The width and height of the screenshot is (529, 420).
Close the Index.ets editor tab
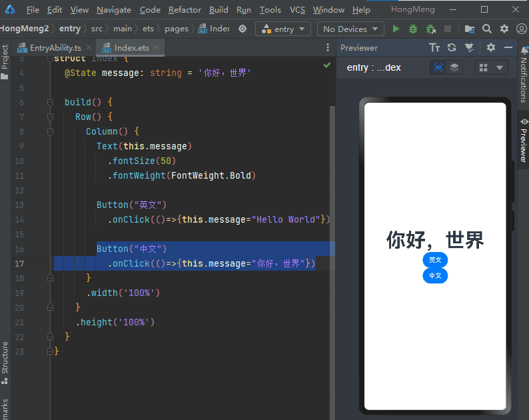(157, 48)
